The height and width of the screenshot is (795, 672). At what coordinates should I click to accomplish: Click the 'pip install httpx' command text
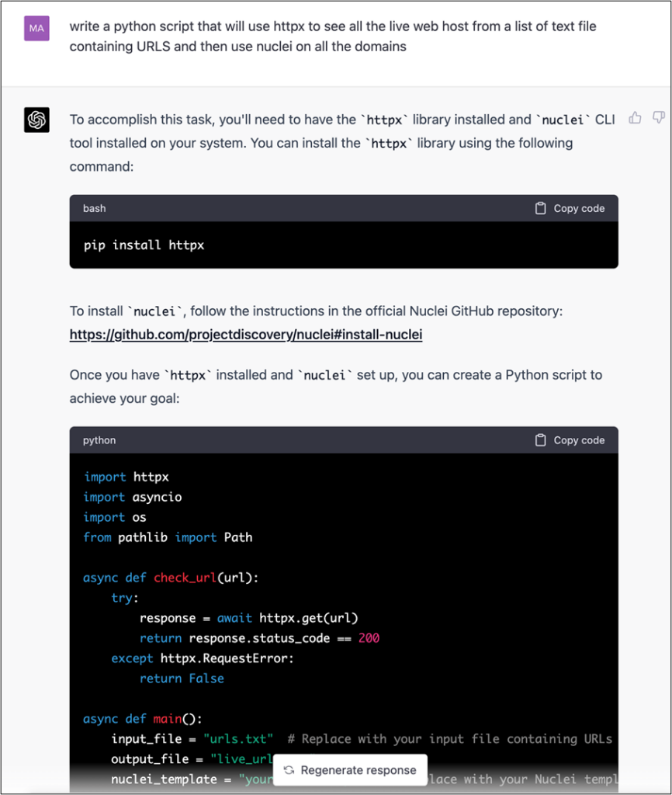(144, 245)
